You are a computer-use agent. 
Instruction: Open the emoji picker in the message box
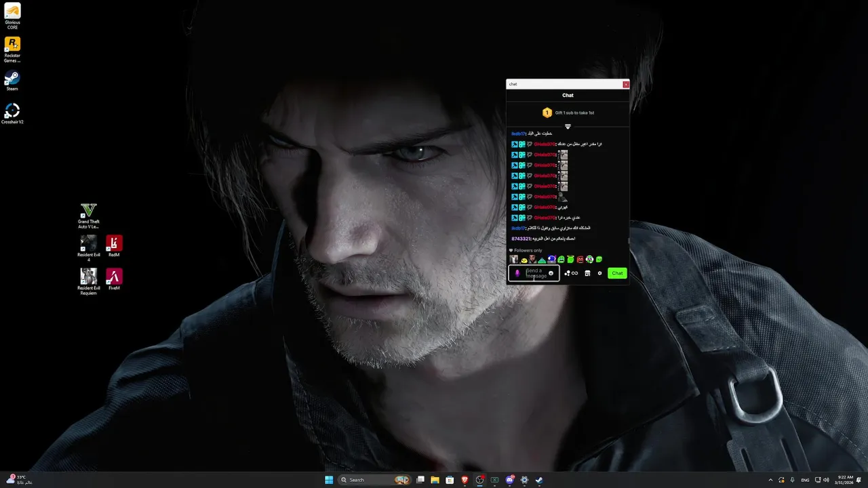pos(551,273)
